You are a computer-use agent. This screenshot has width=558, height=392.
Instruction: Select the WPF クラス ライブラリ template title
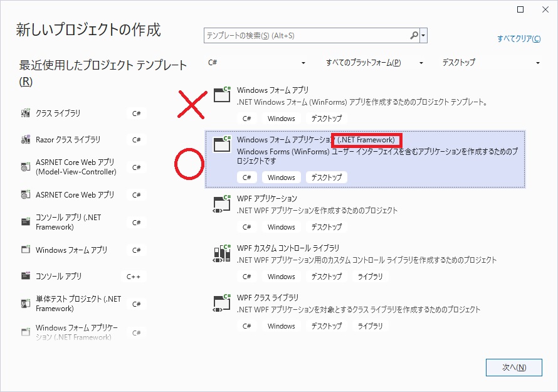click(268, 297)
